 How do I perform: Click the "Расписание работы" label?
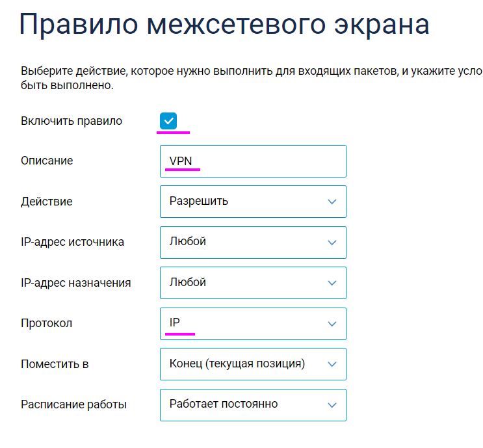tap(73, 404)
